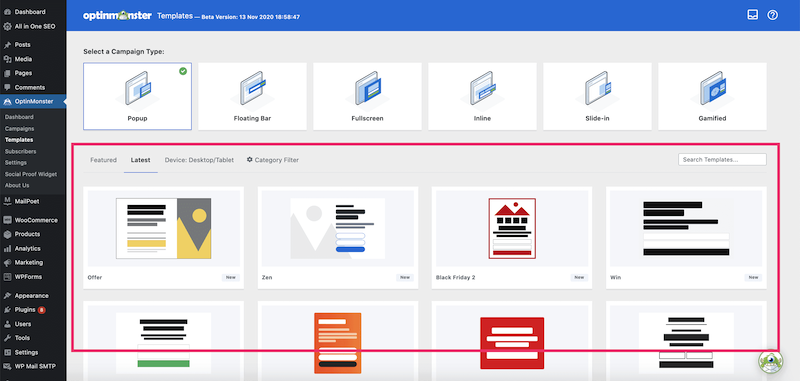
Task: Choose the Win template thumbnail
Action: click(686, 228)
